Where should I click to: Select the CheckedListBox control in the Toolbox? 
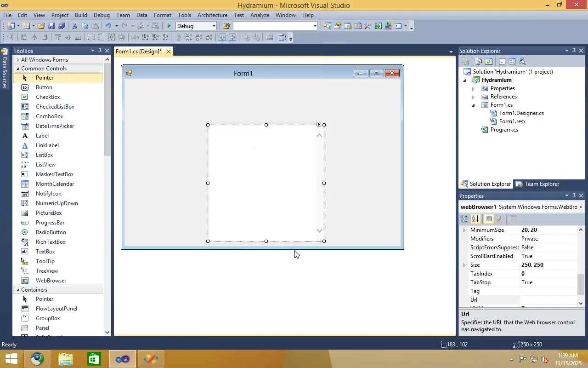tap(55, 107)
